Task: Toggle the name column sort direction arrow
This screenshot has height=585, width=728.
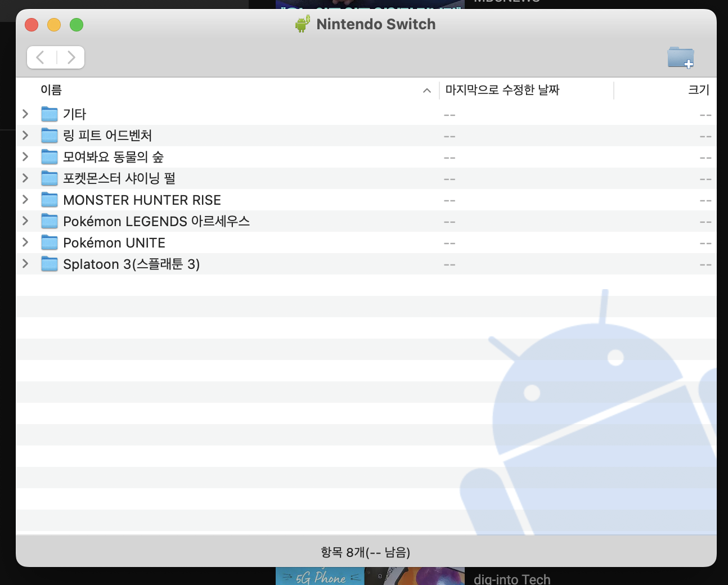Action: 427,91
